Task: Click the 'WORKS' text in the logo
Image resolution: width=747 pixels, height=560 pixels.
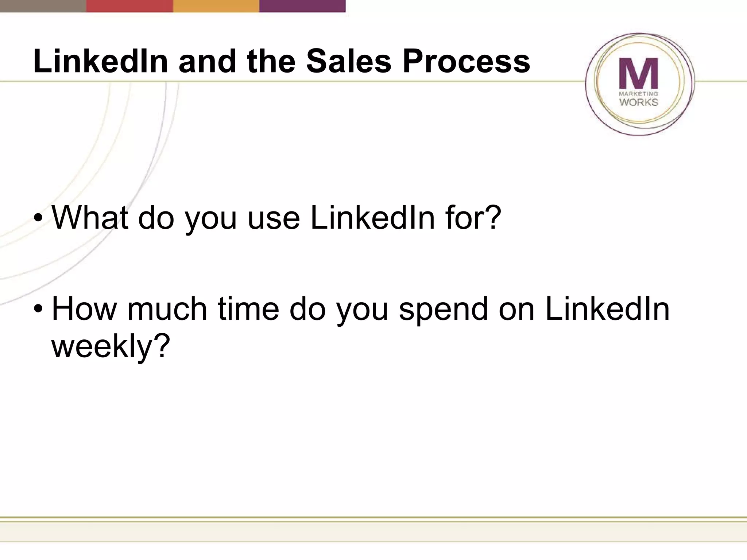Action: (x=639, y=102)
